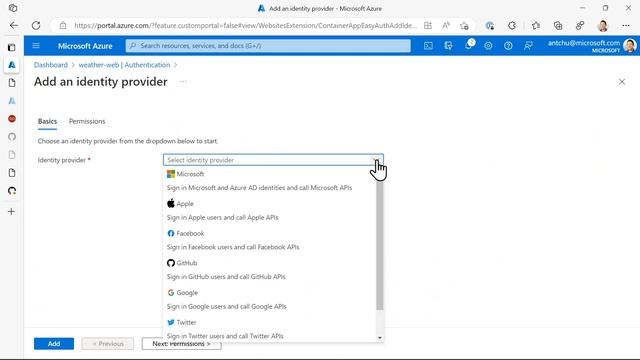Click Microsoft Azure home logo text
The image size is (640, 360).
pyautogui.click(x=85, y=46)
